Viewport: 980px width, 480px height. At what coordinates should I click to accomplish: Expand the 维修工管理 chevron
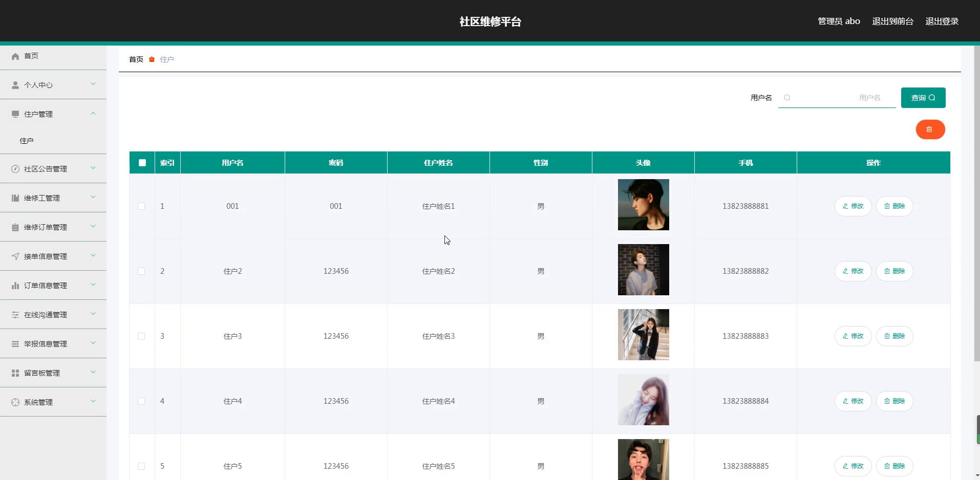(x=93, y=197)
